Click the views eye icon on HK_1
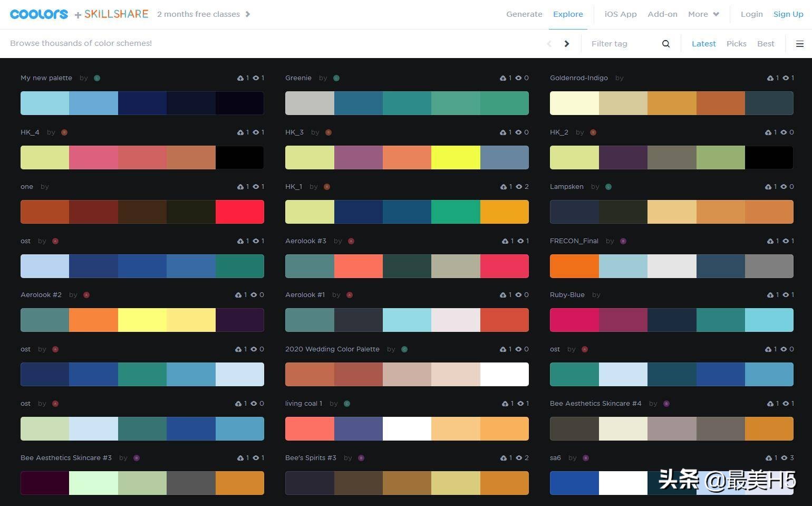 pos(519,187)
